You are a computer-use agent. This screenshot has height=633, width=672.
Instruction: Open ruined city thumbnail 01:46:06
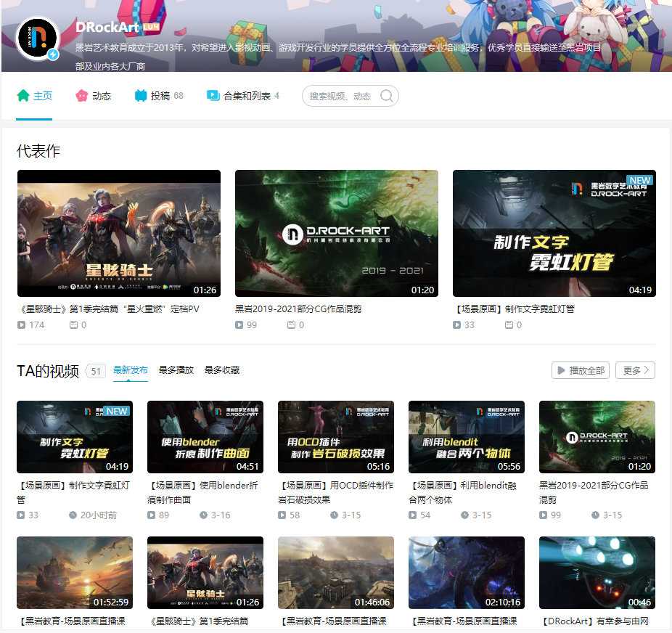[336, 573]
